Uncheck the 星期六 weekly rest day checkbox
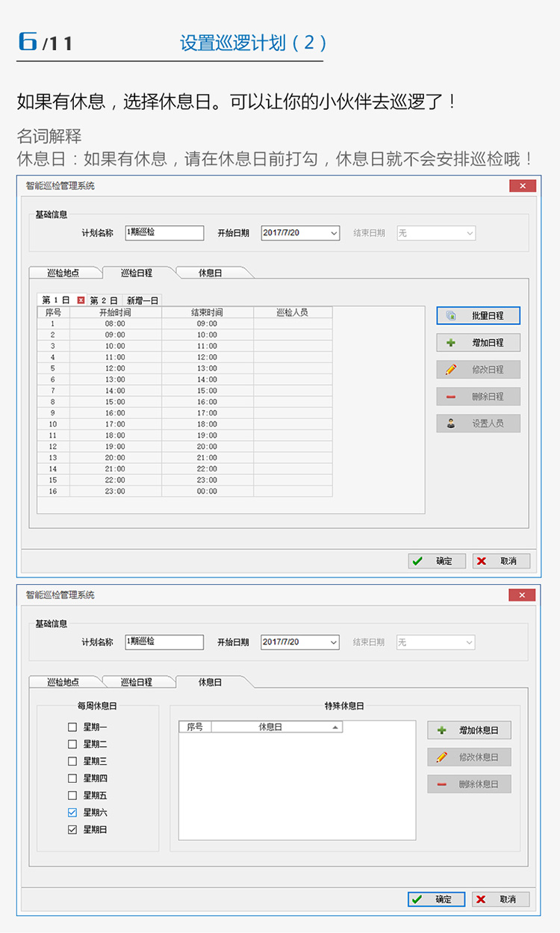Screen dimensions: 560x933 pyautogui.click(x=72, y=813)
